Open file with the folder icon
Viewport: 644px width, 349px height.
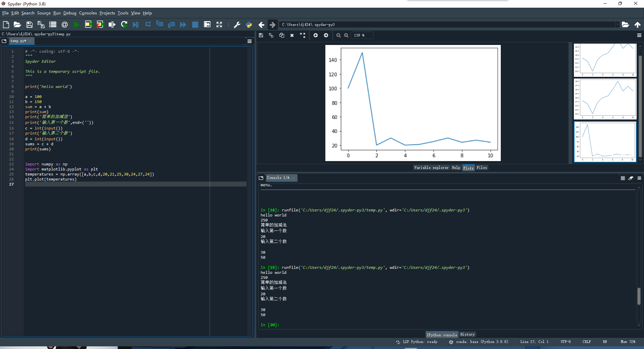(17, 24)
